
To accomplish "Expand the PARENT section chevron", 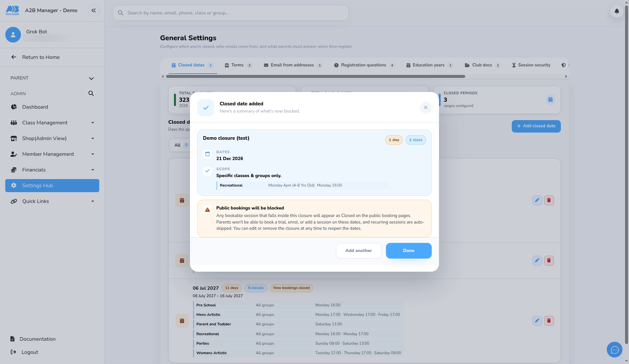I will [91, 79].
